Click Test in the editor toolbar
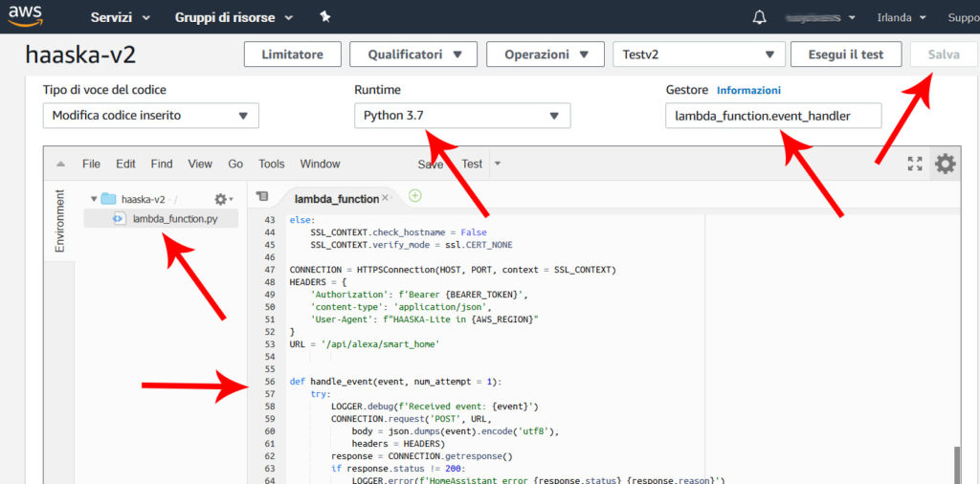The image size is (980, 484). click(x=472, y=165)
